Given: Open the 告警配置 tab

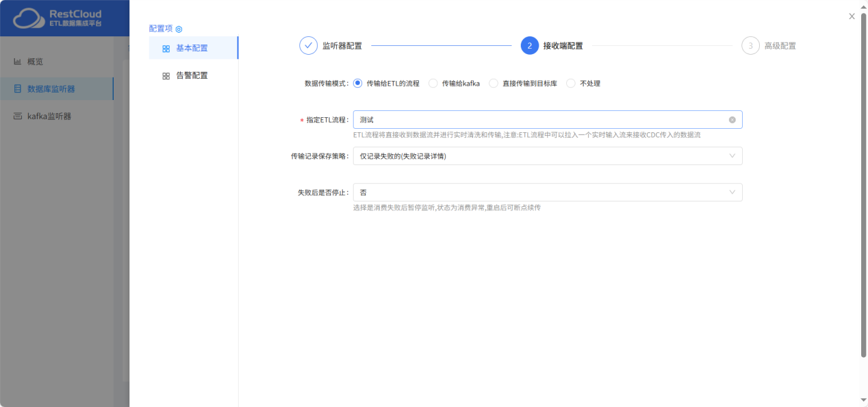Looking at the screenshot, I should pyautogui.click(x=194, y=75).
